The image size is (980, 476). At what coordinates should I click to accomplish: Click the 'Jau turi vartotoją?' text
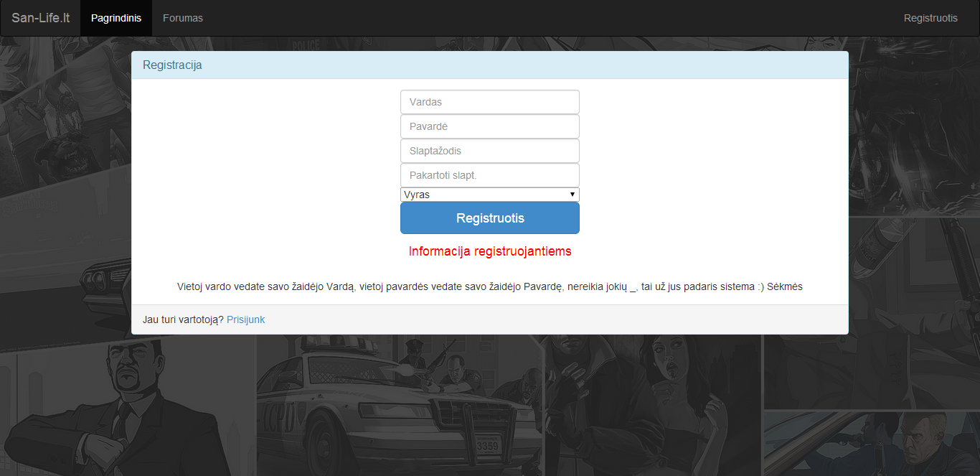[184, 319]
